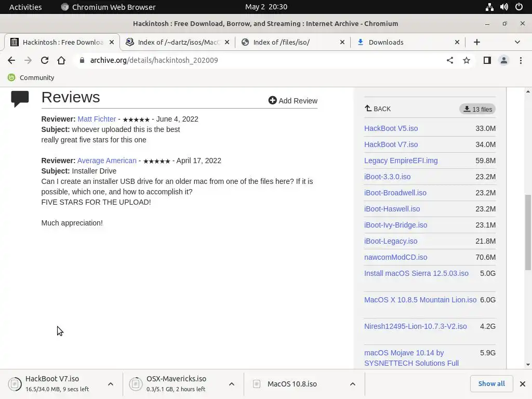Download nawcomModCD.iso

(x=395, y=257)
